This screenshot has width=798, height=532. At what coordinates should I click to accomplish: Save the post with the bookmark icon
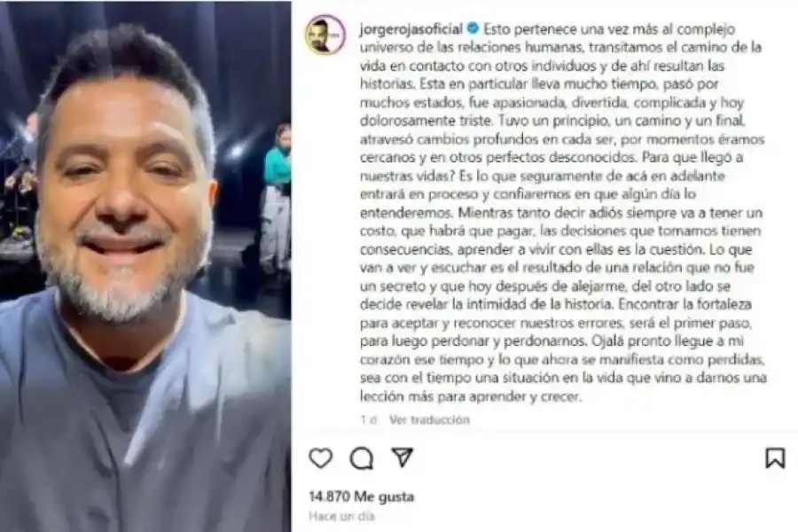click(x=775, y=458)
